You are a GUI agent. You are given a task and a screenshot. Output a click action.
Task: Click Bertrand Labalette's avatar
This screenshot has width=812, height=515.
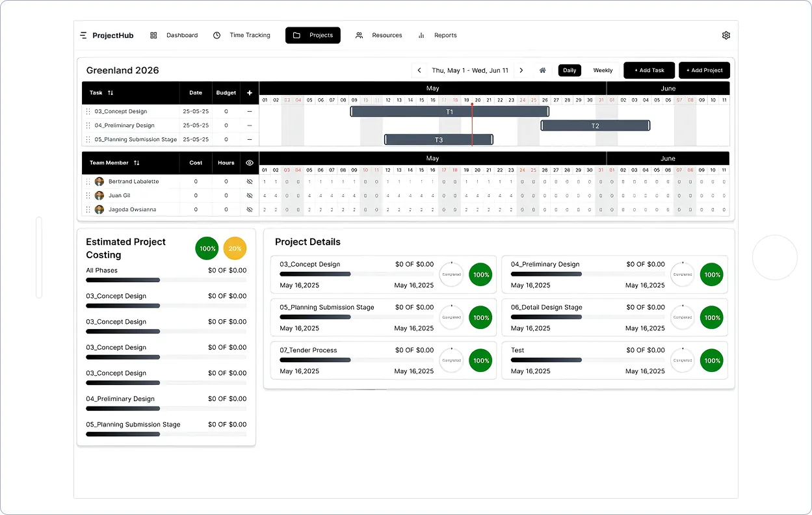tap(99, 181)
